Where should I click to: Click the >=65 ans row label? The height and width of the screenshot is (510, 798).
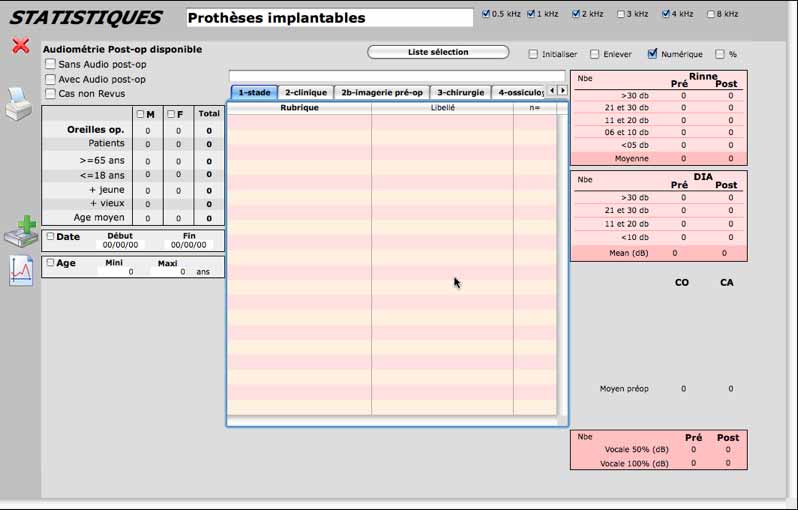(x=102, y=160)
